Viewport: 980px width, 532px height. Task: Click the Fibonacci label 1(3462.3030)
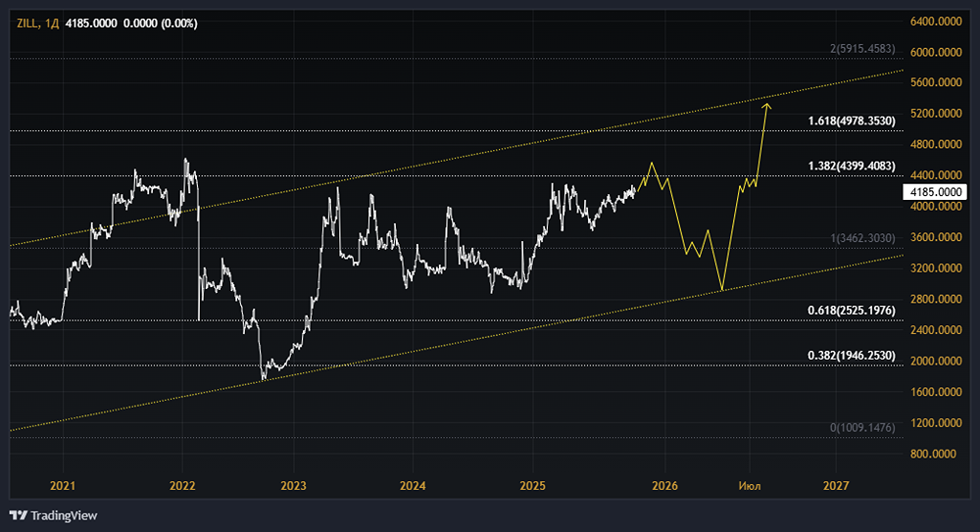[862, 238]
